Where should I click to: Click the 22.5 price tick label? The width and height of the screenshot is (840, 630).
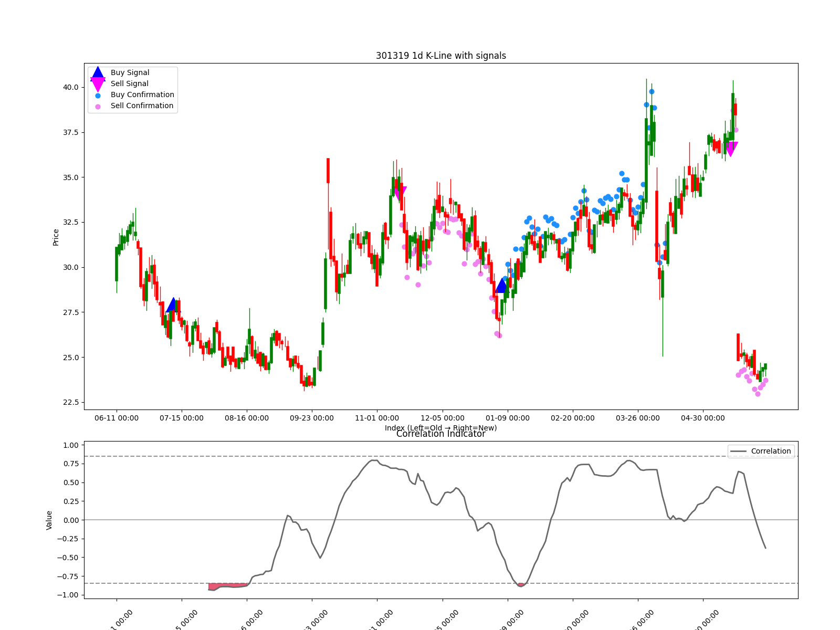(x=70, y=403)
